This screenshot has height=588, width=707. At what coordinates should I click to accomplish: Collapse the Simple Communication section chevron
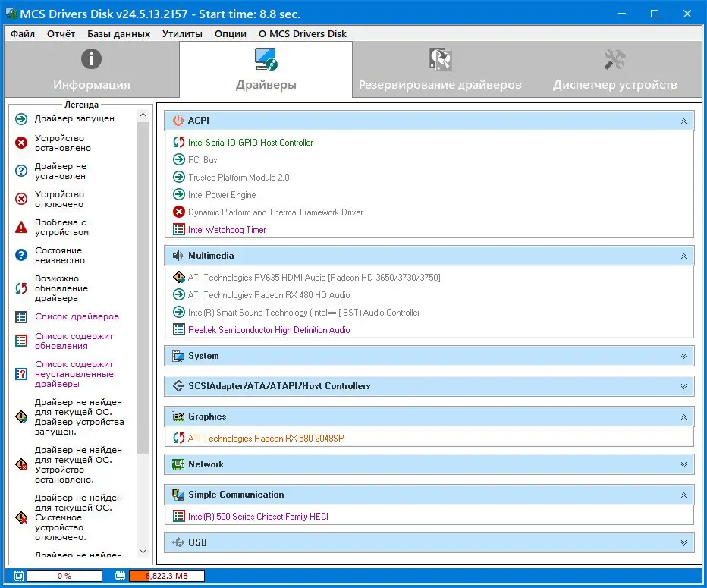tap(683, 495)
